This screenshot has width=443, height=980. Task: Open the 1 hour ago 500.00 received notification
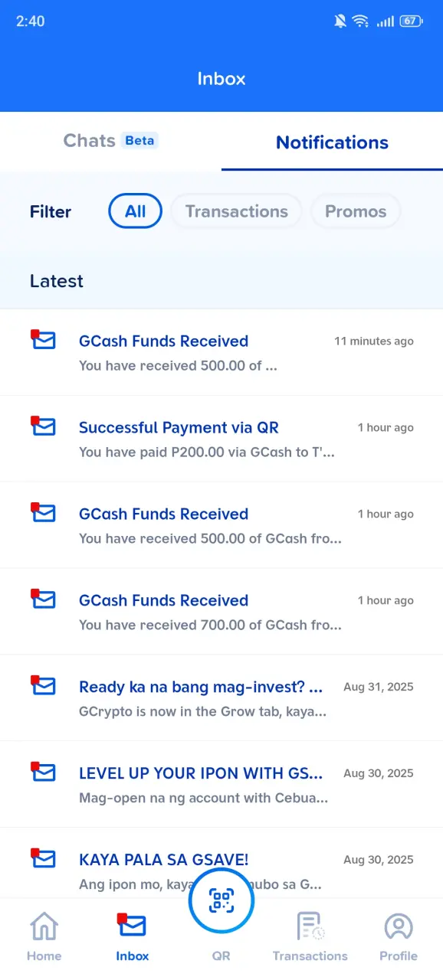pos(221,525)
